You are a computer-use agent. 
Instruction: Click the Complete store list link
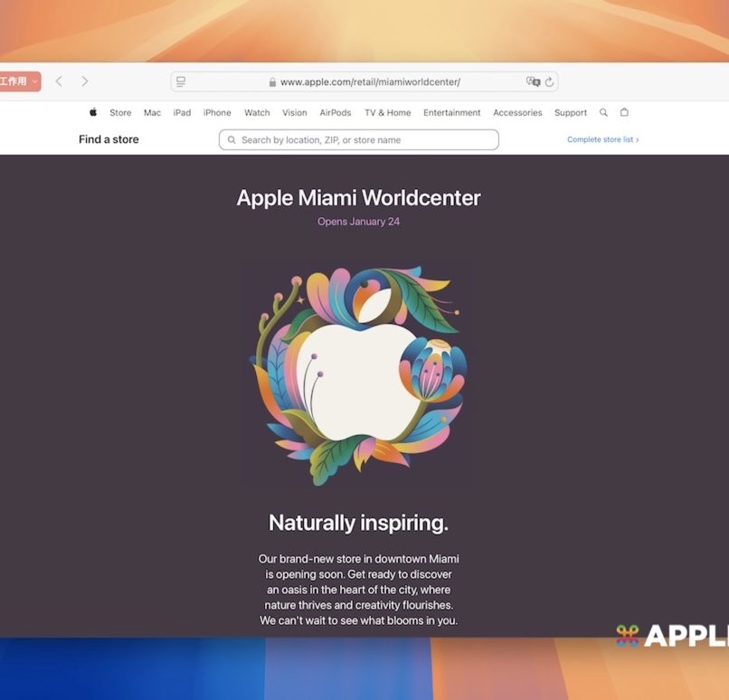tap(602, 140)
